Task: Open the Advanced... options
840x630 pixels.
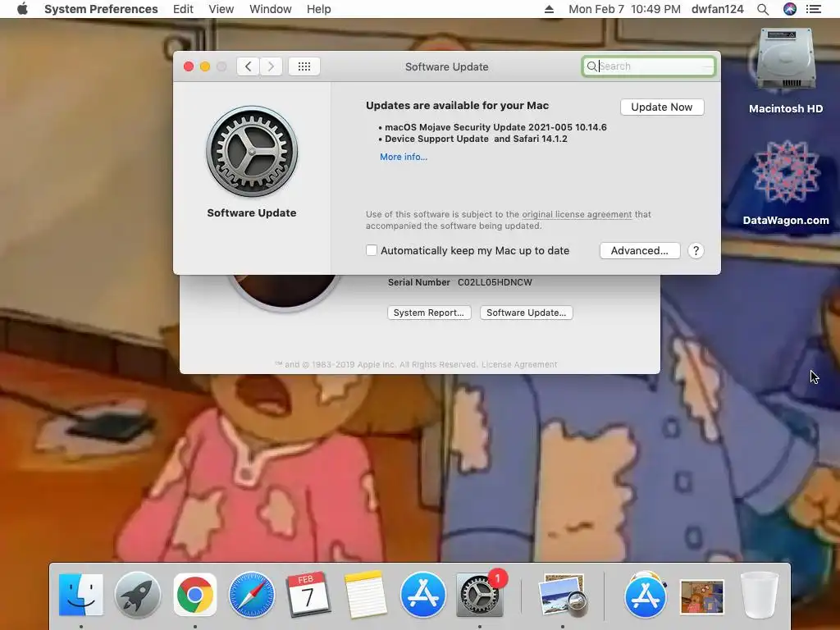Action: click(x=640, y=251)
